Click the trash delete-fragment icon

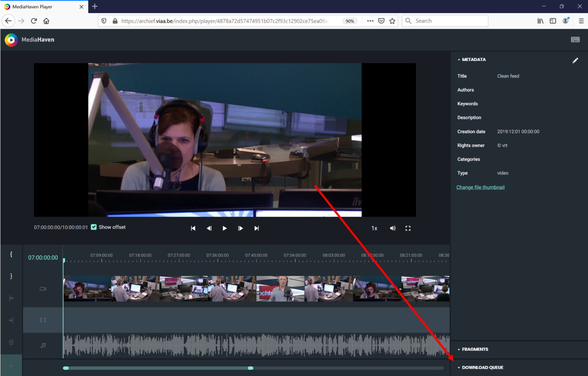(11, 342)
